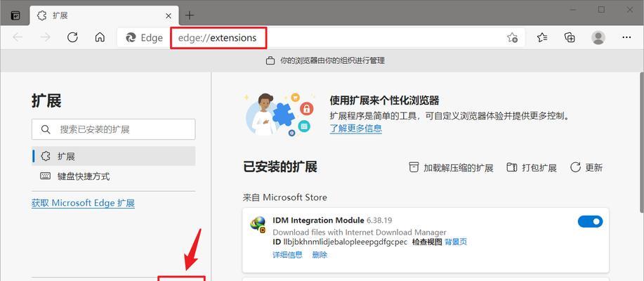Click 更新 button
The height and width of the screenshot is (281, 644).
coord(586,168)
